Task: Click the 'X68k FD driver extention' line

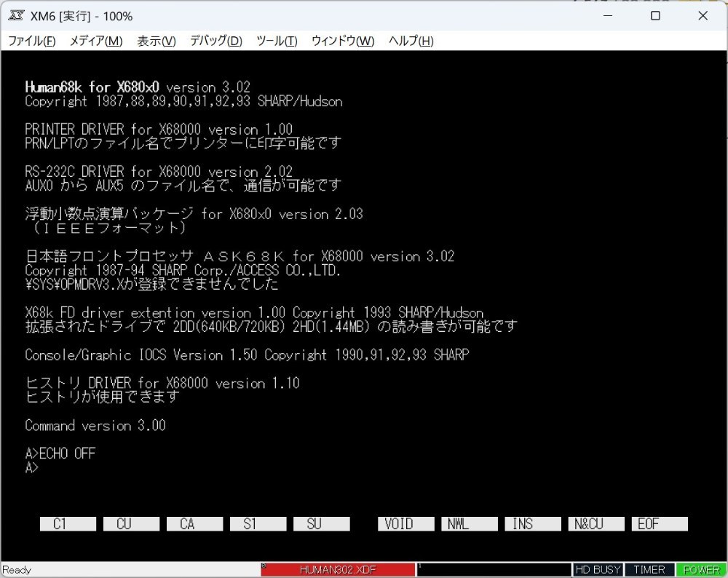Action: [254, 312]
